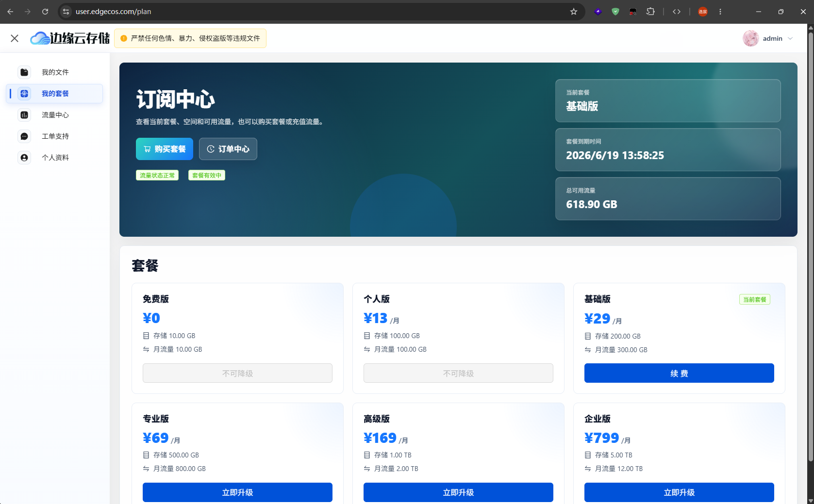
Task: Open 个人资料 profile icon
Action: tap(24, 158)
